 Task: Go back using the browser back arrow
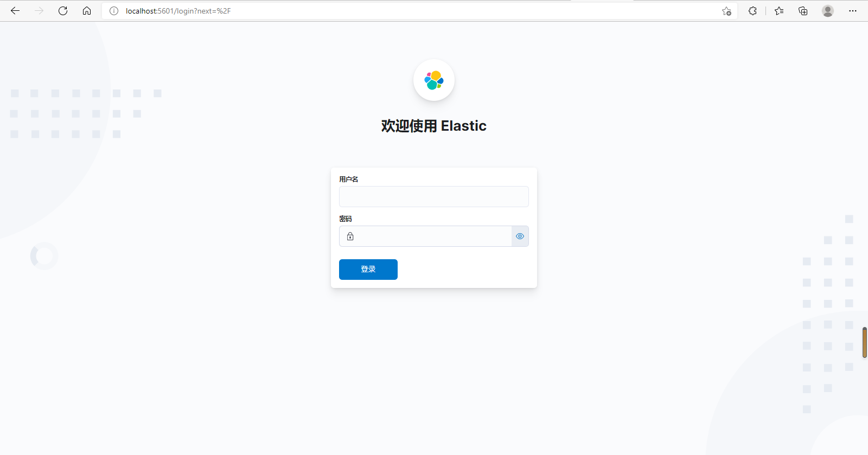15,11
